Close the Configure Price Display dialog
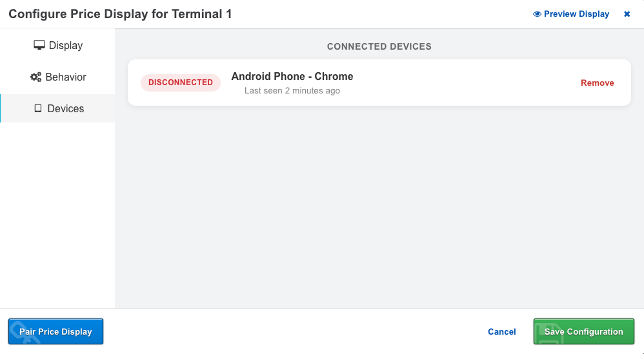The height and width of the screenshot is (354, 644). 627,14
